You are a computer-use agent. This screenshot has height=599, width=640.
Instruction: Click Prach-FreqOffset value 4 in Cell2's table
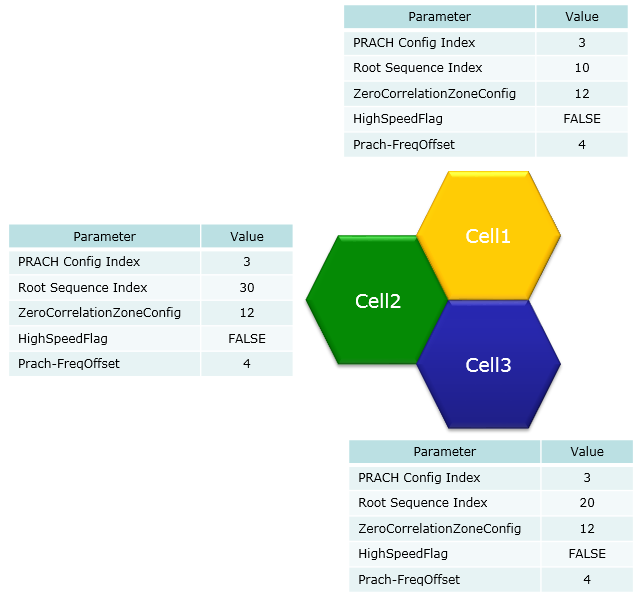(x=247, y=364)
